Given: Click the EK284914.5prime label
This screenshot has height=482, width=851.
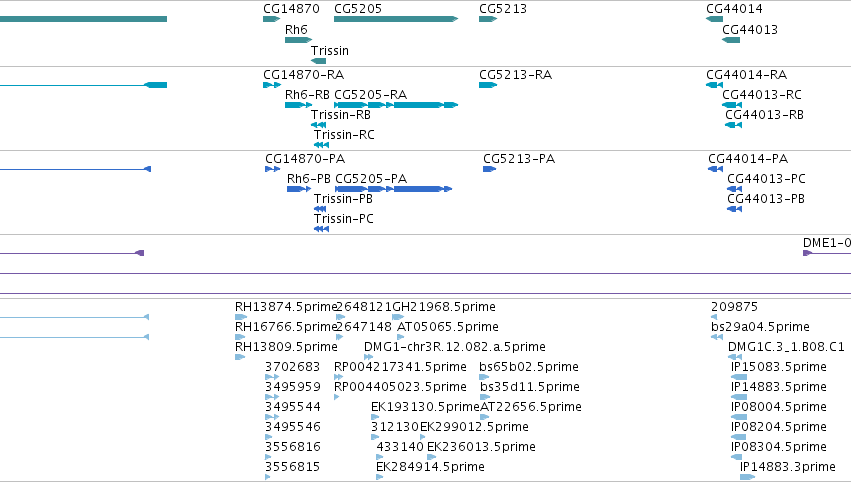Looking at the screenshot, I should pyautogui.click(x=430, y=468).
